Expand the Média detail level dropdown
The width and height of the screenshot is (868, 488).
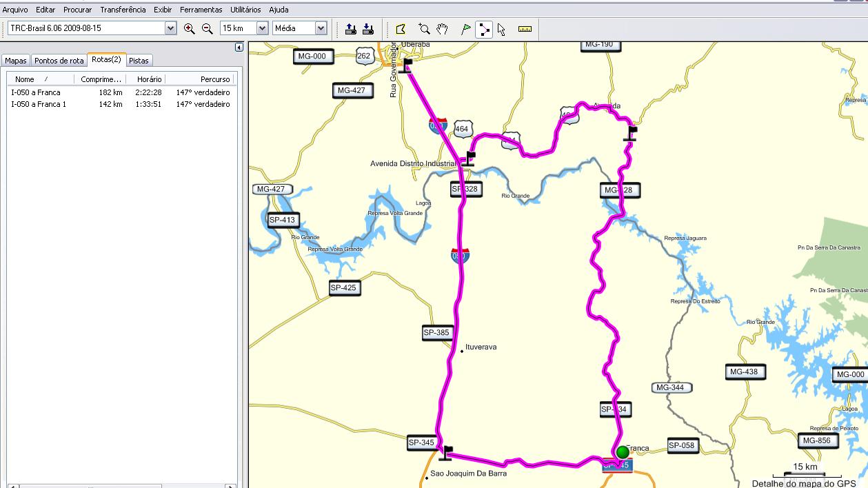coord(321,28)
